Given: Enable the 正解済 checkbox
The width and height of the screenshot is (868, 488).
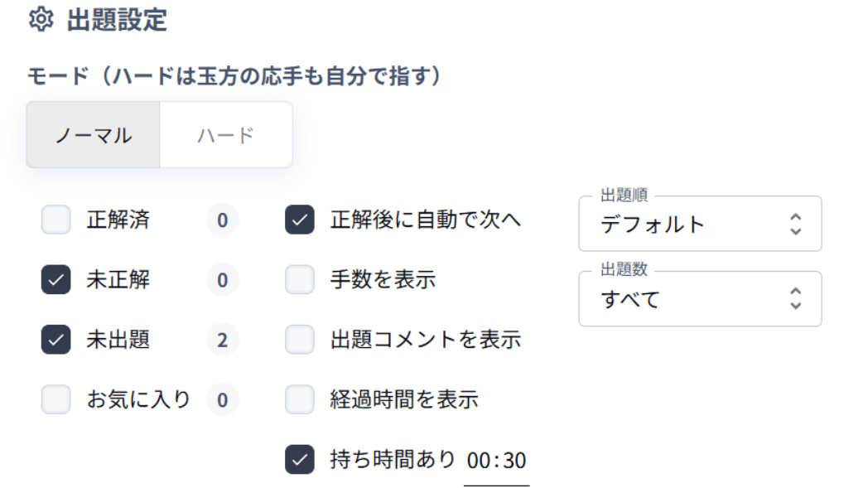Looking at the screenshot, I should tap(56, 220).
